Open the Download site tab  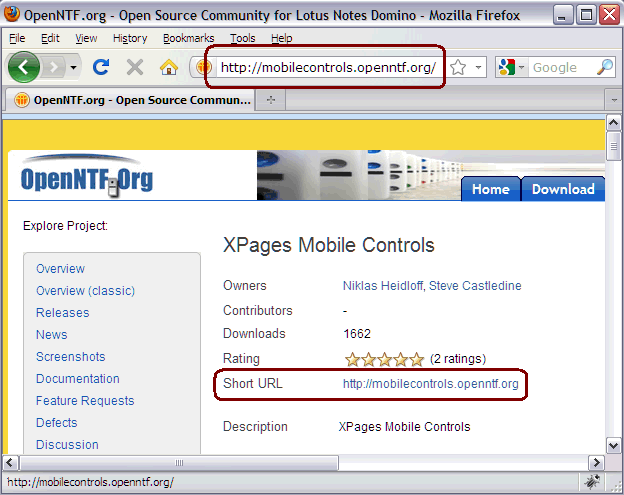tap(563, 189)
